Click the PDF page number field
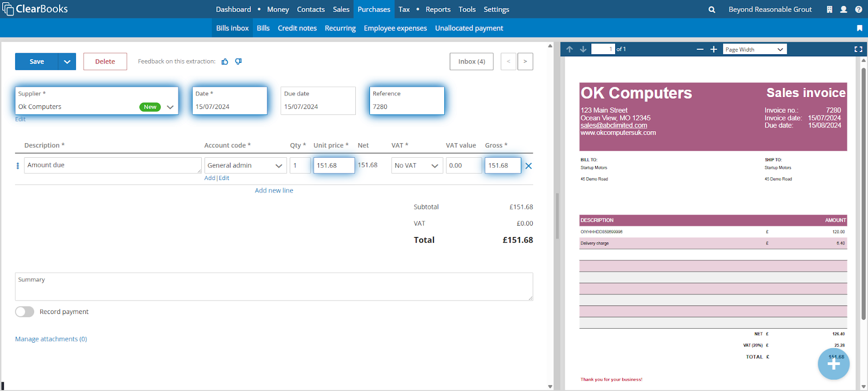The width and height of the screenshot is (868, 391). 603,49
